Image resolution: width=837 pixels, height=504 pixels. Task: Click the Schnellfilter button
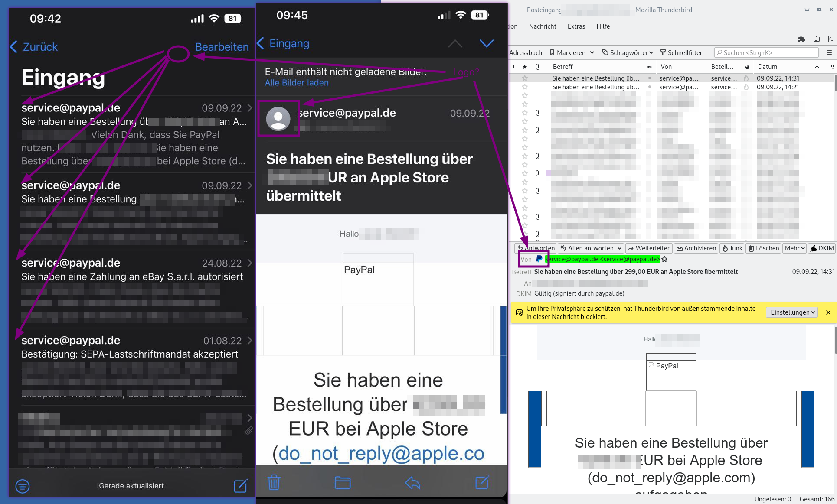[x=681, y=52]
